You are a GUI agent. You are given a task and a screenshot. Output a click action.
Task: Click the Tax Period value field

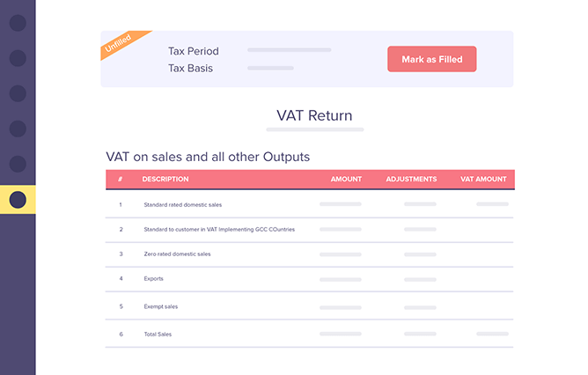289,50
